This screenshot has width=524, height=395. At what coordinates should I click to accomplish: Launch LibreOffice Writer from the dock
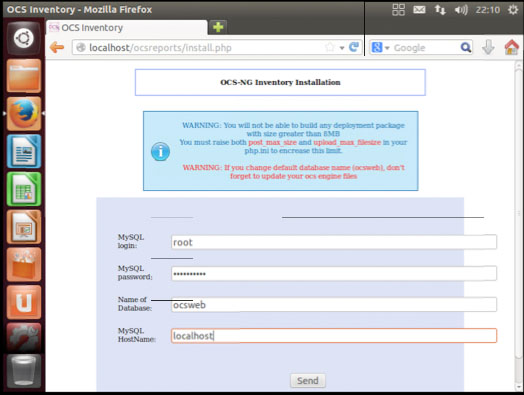[x=24, y=151]
